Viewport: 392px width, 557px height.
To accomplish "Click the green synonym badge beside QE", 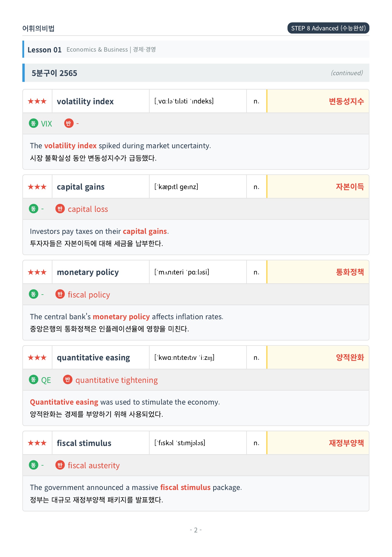I will pos(34,379).
